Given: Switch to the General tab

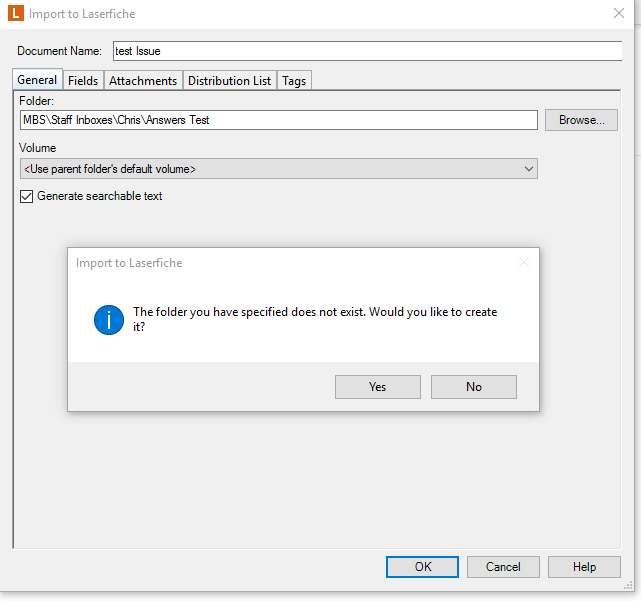Looking at the screenshot, I should click(x=37, y=80).
